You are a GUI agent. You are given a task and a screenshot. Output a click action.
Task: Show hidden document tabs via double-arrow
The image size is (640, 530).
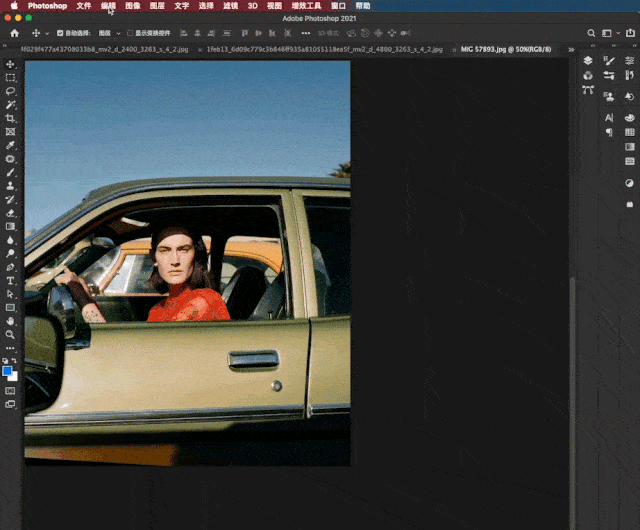(x=571, y=49)
